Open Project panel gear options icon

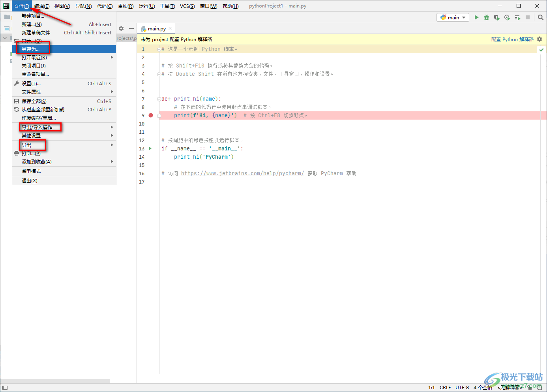click(x=121, y=28)
